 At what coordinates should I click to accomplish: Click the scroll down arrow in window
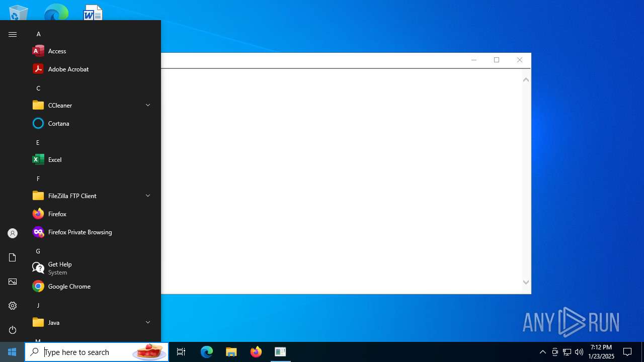pos(526,283)
